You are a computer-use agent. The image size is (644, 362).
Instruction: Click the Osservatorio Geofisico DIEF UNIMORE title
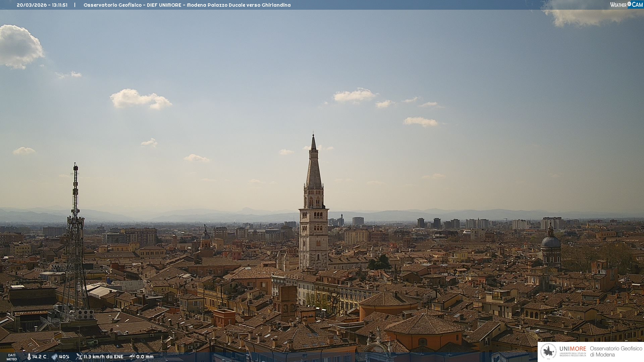click(x=187, y=5)
